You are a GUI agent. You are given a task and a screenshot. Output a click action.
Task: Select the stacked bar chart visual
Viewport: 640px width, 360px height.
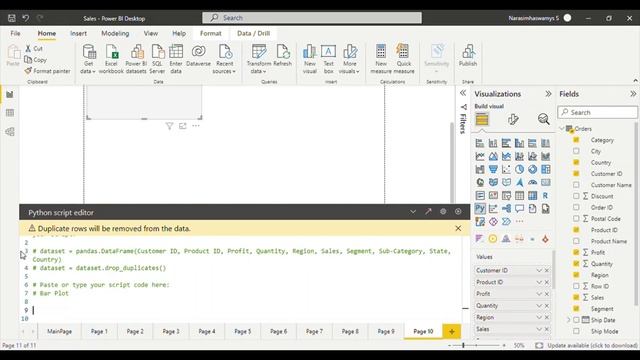tap(480, 143)
